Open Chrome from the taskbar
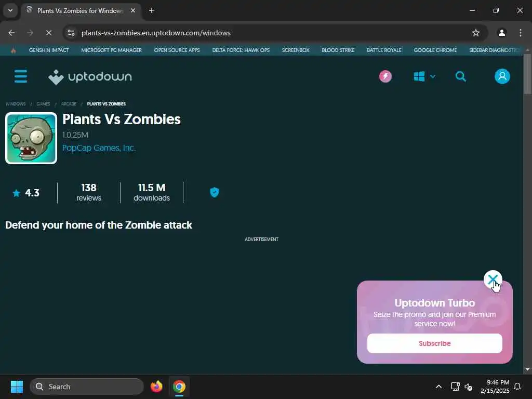532x399 pixels. (x=179, y=387)
